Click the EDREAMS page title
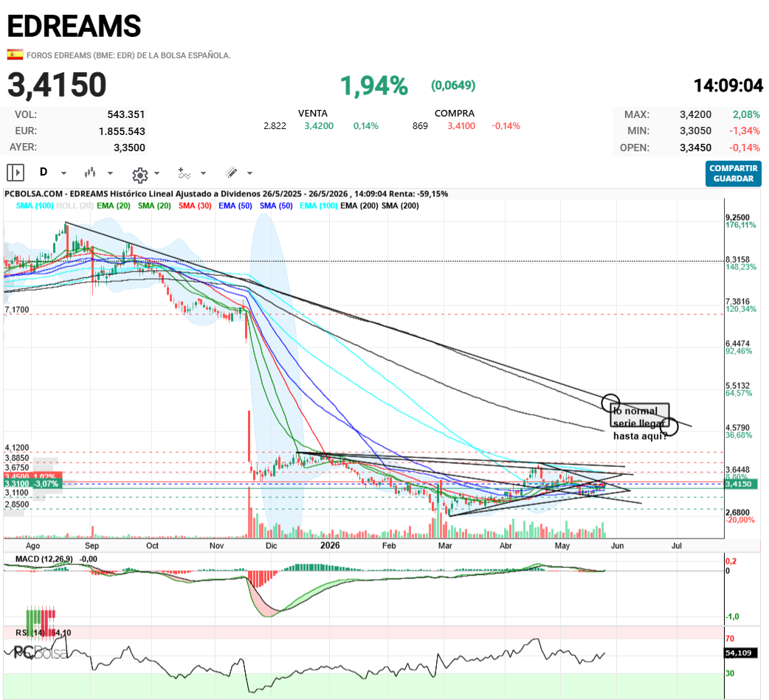The image size is (769, 700). coord(74,26)
